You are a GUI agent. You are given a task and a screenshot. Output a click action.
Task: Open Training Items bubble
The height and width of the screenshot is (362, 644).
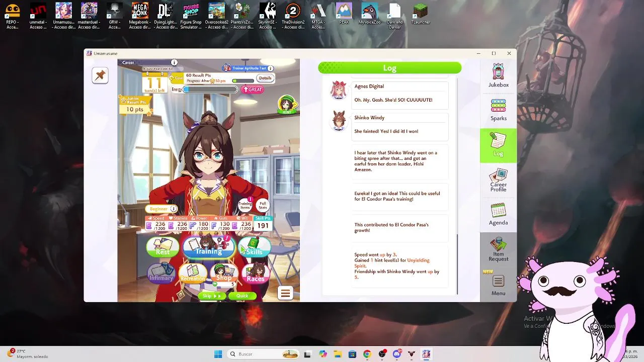click(245, 205)
